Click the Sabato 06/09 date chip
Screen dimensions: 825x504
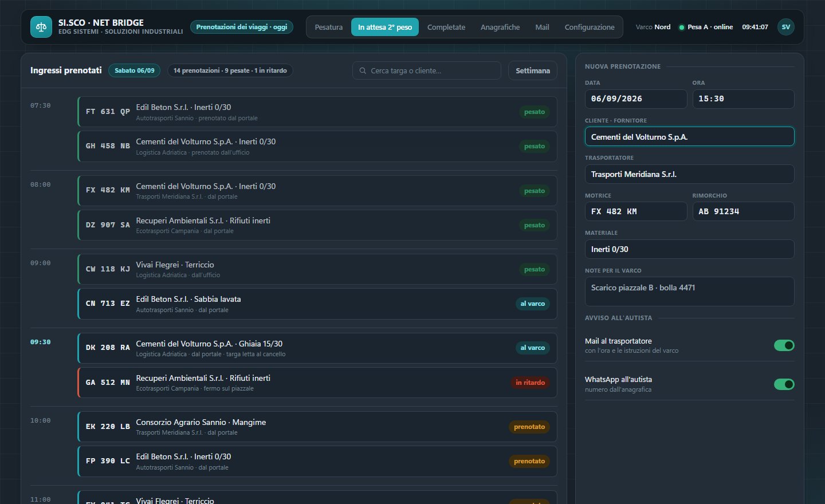(x=135, y=70)
